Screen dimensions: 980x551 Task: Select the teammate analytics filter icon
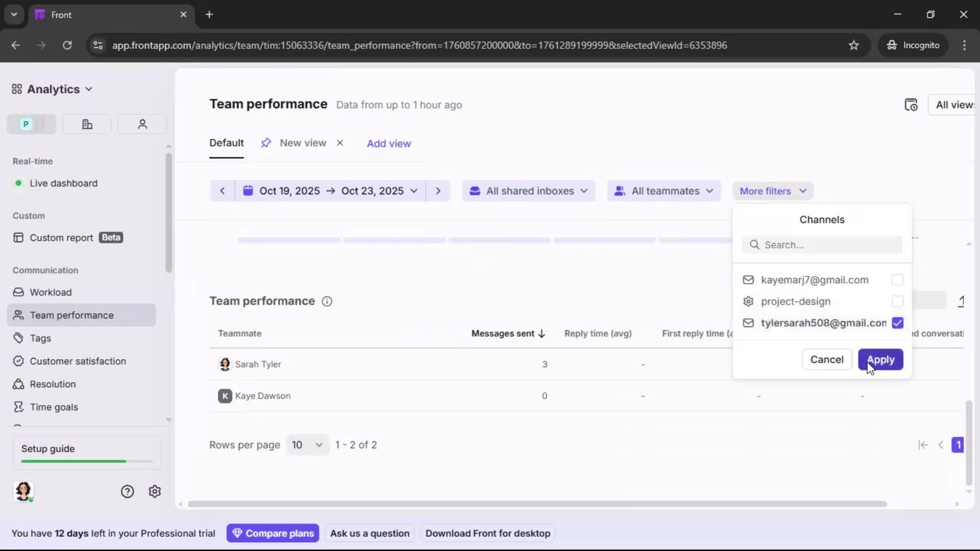pos(141,124)
